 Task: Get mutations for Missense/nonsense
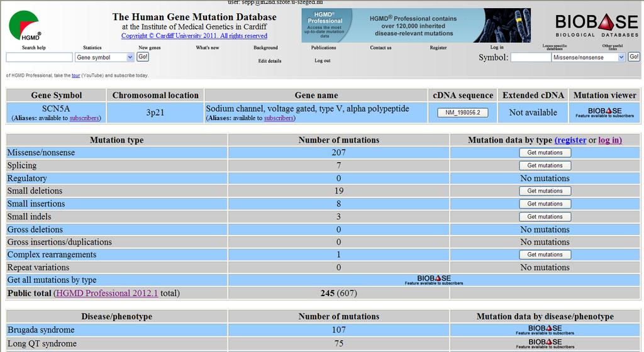[x=545, y=153]
